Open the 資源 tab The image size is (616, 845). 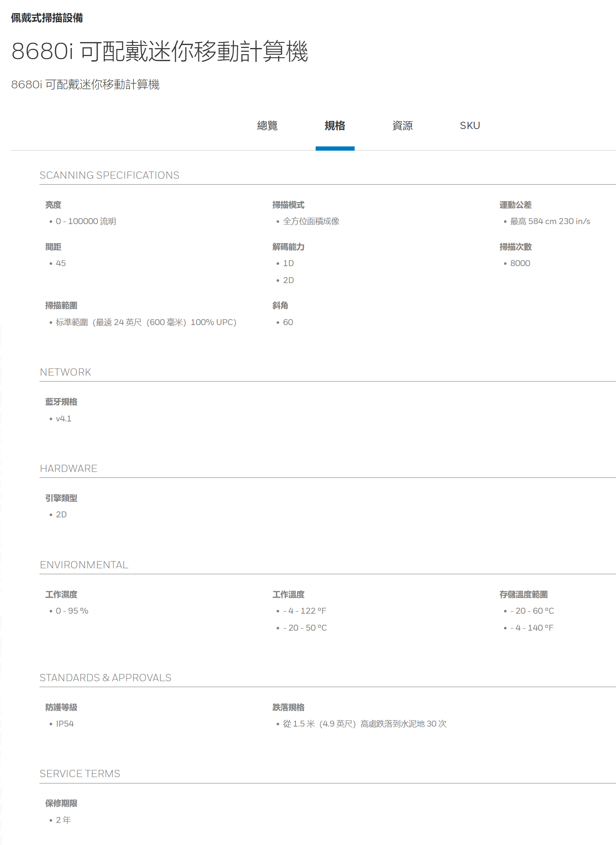click(x=402, y=126)
